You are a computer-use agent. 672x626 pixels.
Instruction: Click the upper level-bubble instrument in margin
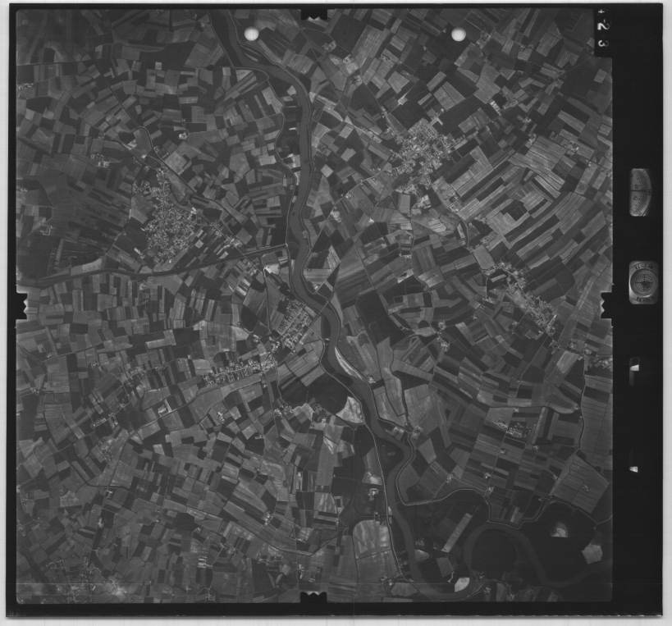coord(641,192)
